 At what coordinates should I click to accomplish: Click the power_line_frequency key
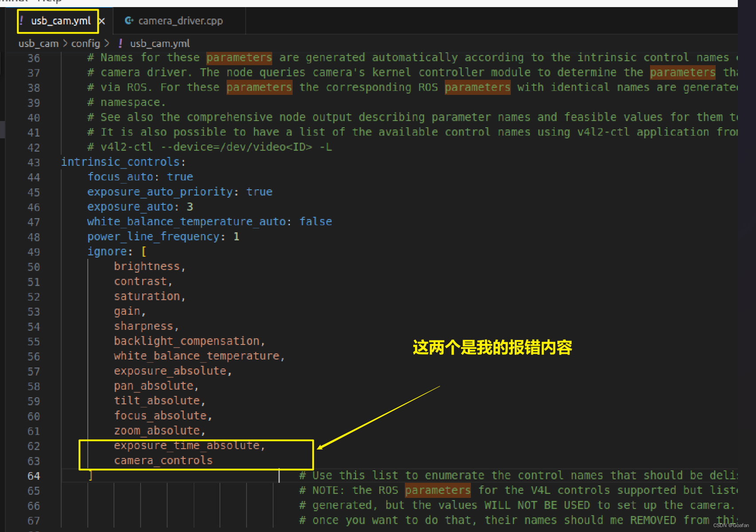(153, 237)
